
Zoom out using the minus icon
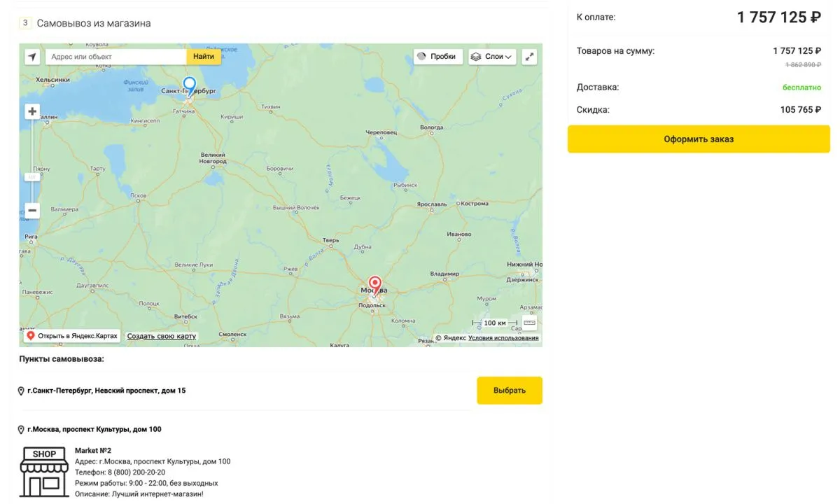[32, 210]
